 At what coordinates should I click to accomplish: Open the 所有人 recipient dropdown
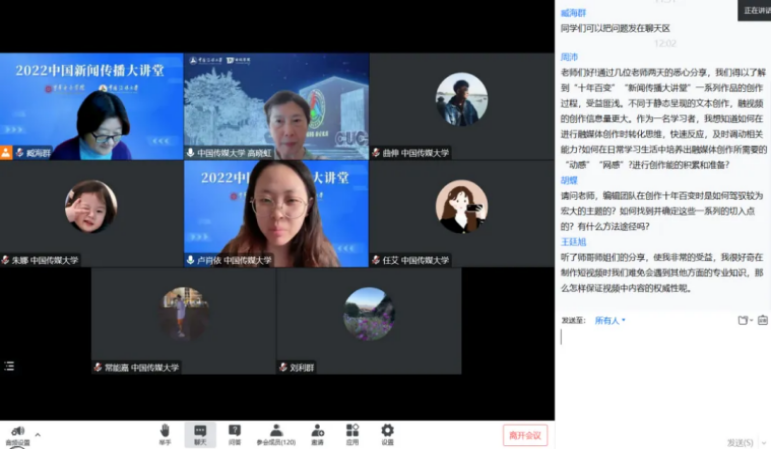tap(609, 321)
